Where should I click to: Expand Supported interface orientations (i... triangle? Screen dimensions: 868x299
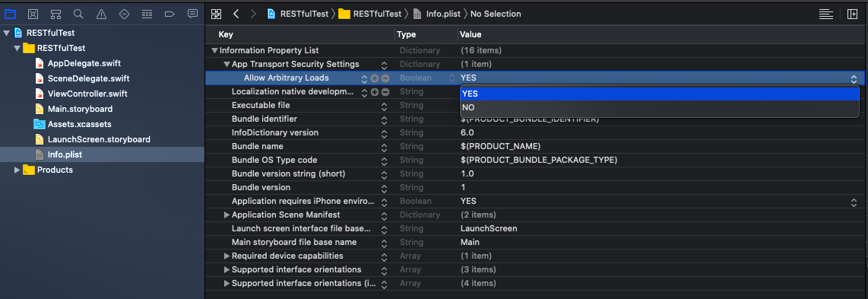227,284
